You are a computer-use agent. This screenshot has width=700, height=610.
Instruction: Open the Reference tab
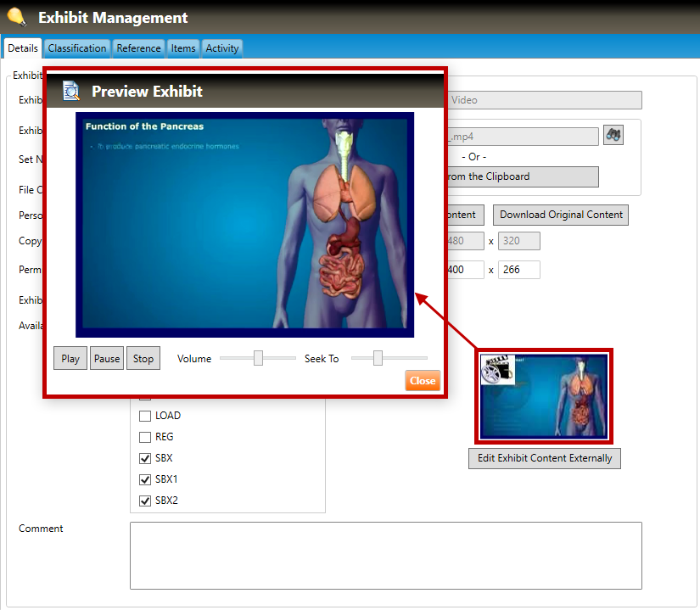[x=138, y=48]
